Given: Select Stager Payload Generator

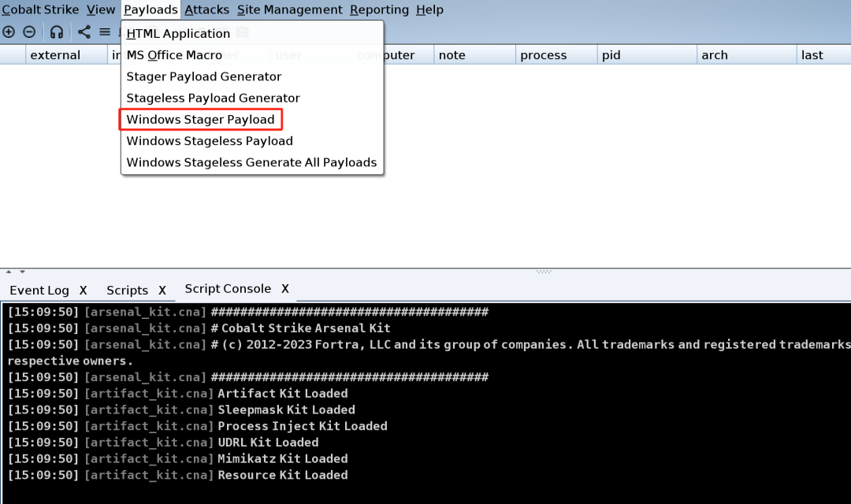Looking at the screenshot, I should [252, 76].
